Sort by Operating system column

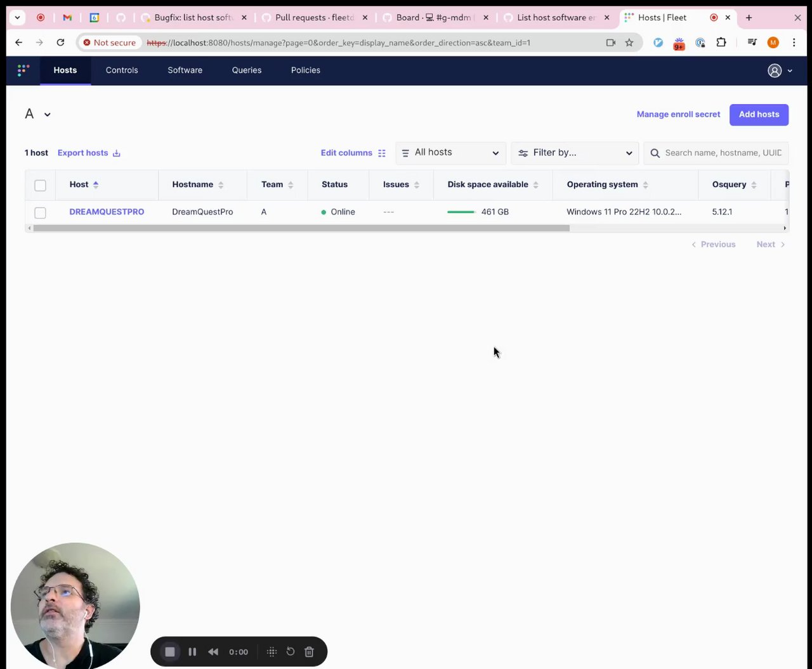pos(608,185)
